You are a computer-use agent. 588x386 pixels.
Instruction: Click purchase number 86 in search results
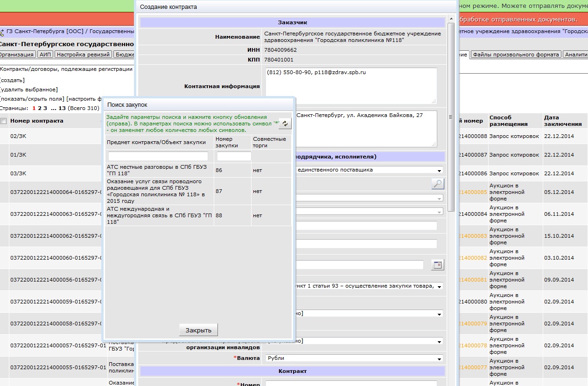point(219,171)
